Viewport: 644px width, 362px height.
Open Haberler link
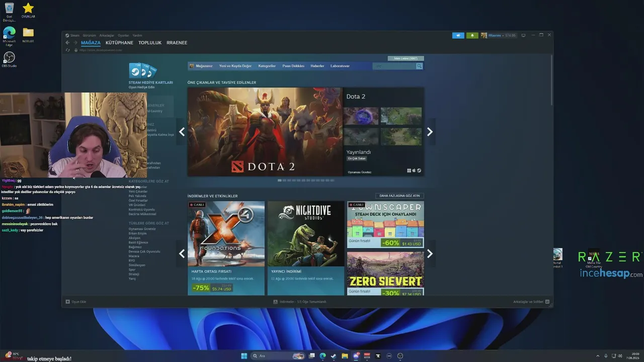317,66
